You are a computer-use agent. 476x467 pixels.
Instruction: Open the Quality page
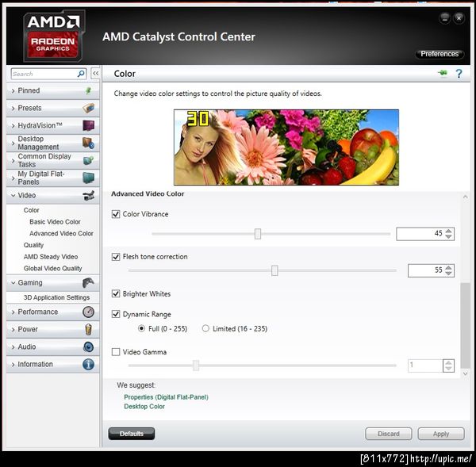pyautogui.click(x=33, y=245)
